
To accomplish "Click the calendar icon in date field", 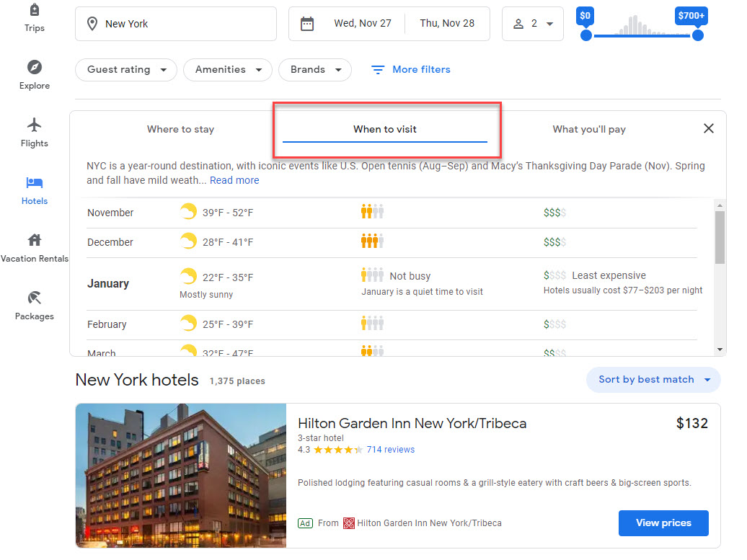I will [x=307, y=24].
